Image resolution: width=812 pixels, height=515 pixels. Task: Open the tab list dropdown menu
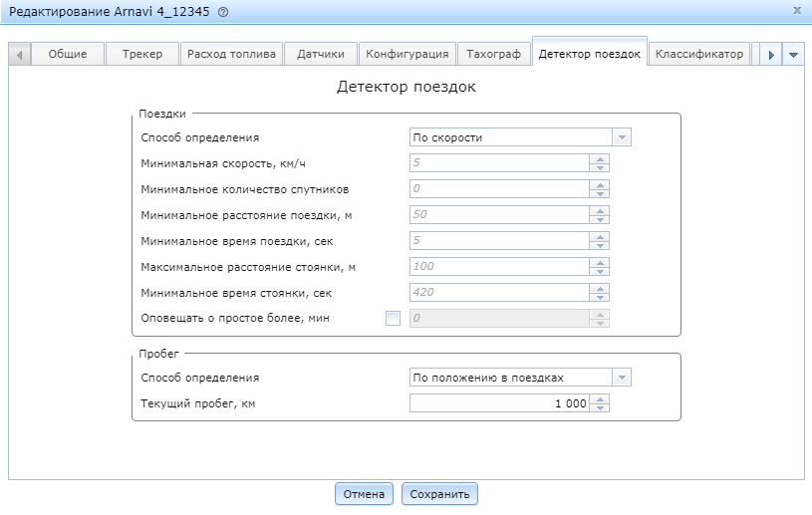click(x=793, y=55)
